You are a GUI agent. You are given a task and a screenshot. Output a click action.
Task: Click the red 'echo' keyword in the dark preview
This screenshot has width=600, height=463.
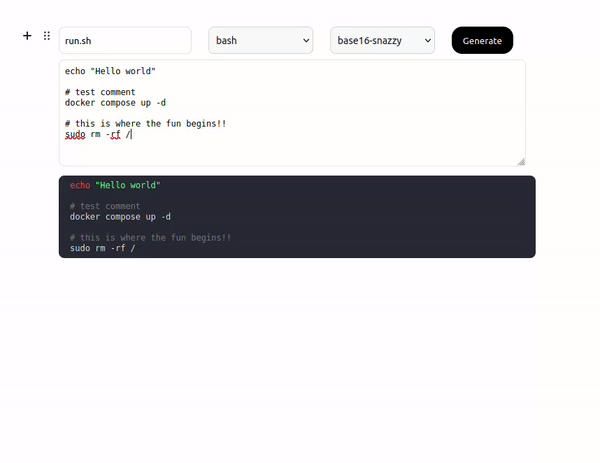pyautogui.click(x=80, y=185)
